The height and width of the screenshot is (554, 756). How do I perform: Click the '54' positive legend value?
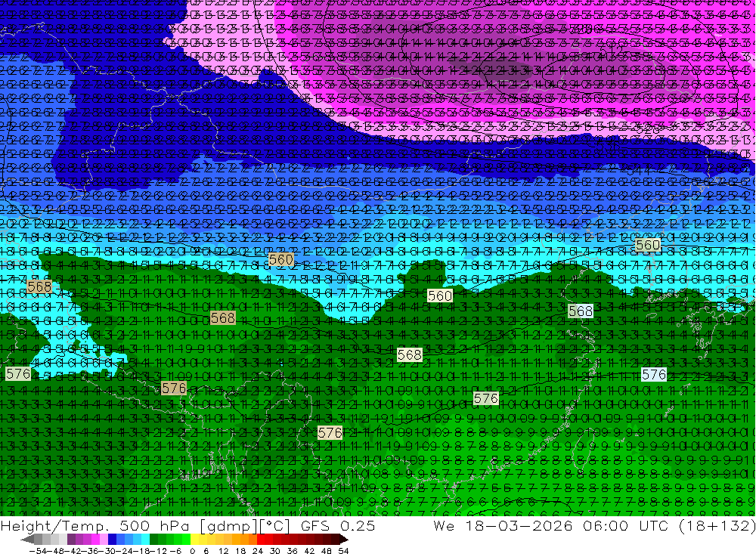click(x=343, y=551)
